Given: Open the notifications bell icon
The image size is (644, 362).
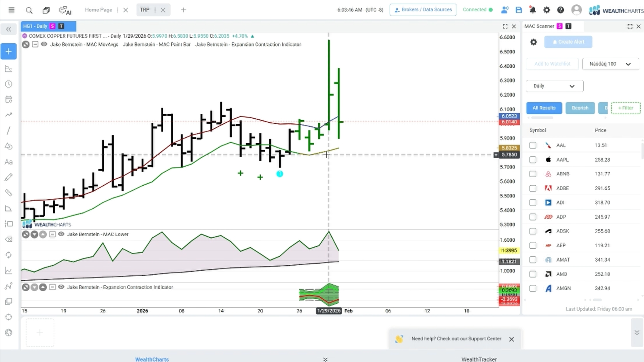Looking at the screenshot, I should click(533, 10).
